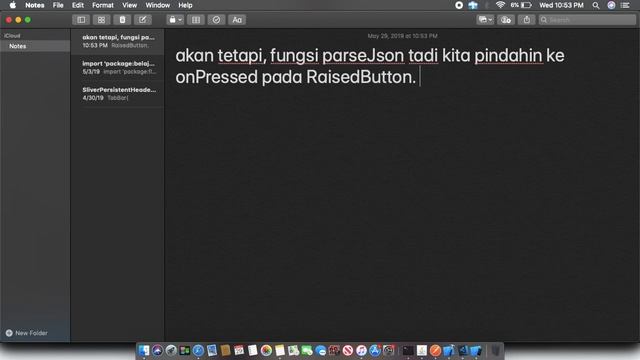
Task: Click the iCloud section header in sidebar
Action: pyautogui.click(x=12, y=36)
